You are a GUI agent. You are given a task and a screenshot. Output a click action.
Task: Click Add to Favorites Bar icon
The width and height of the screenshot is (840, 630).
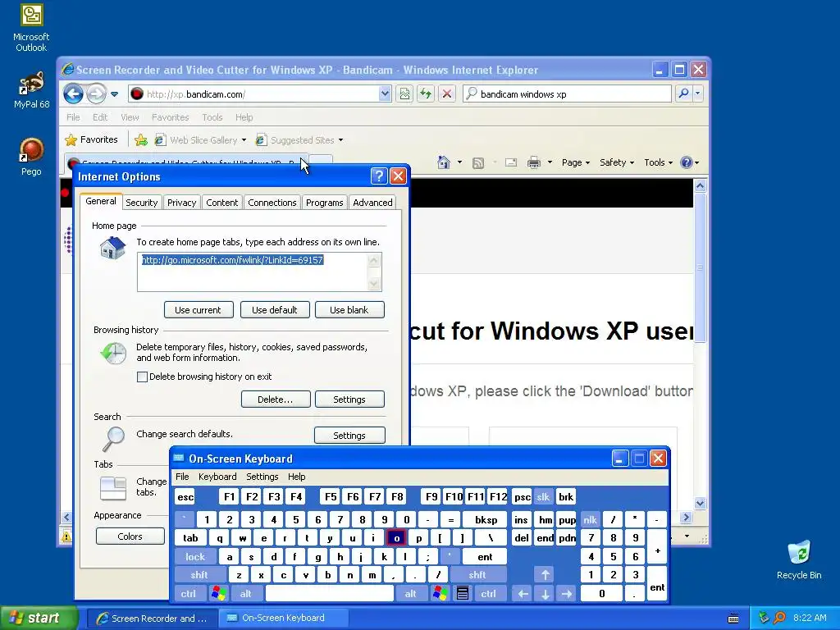[x=141, y=140]
